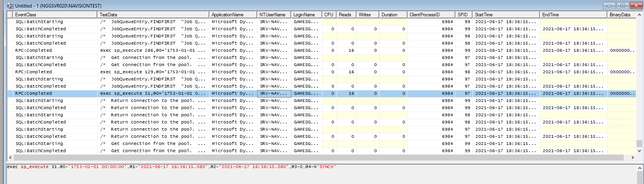Select the RPC:Completed row with sp_execute 129
Viewport: 644px width, 184px height.
[153, 72]
